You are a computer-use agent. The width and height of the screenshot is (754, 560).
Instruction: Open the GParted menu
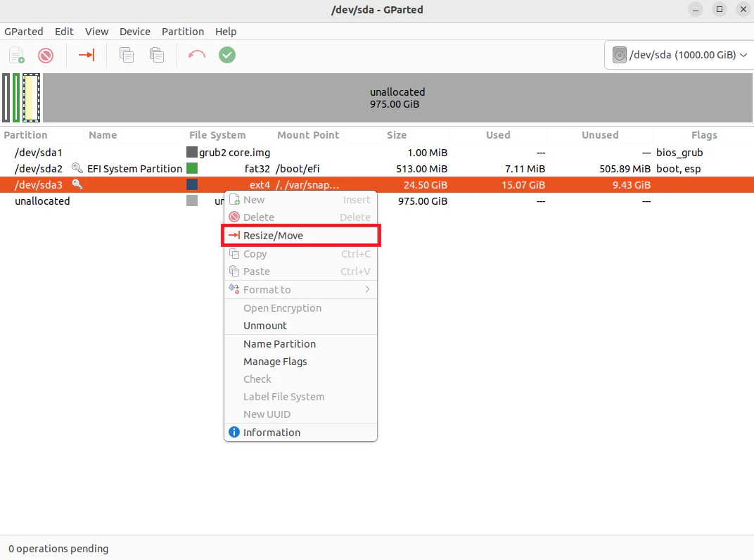point(24,31)
